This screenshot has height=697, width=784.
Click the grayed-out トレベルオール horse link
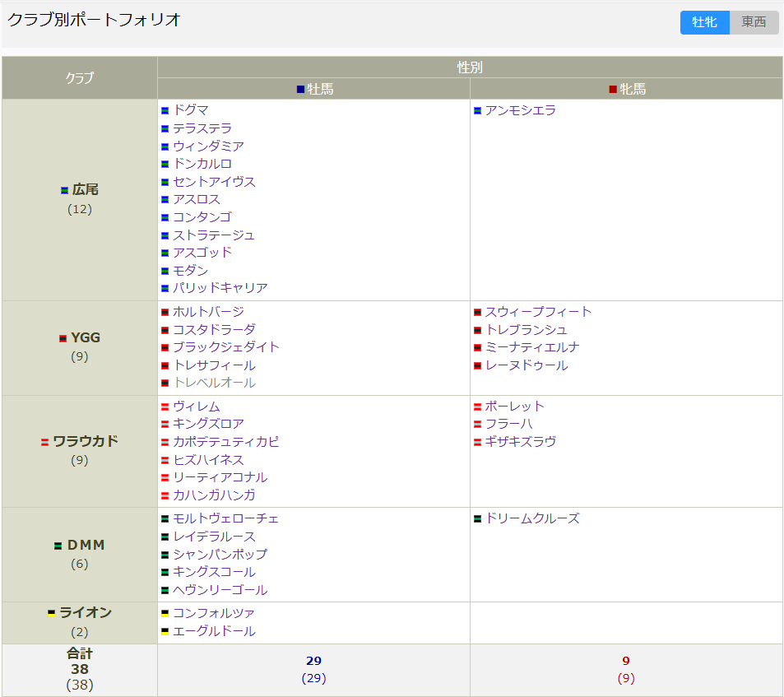(214, 383)
